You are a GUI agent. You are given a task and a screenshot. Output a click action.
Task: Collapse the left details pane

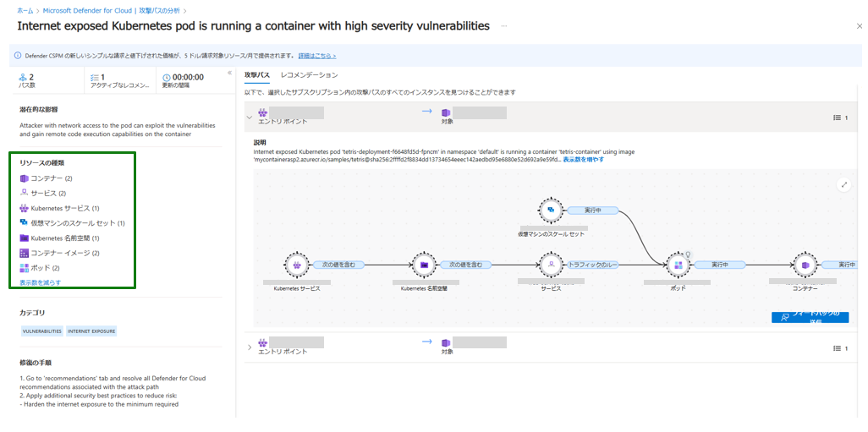coord(229,73)
